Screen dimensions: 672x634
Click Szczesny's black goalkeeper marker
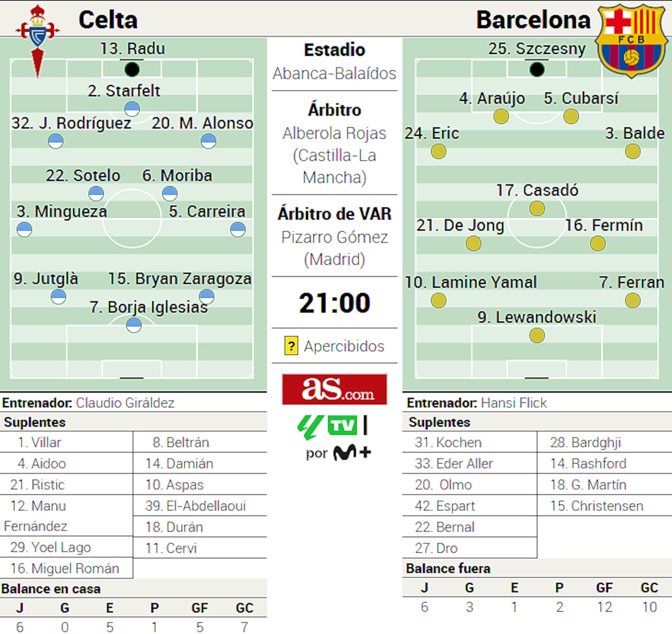(x=537, y=69)
